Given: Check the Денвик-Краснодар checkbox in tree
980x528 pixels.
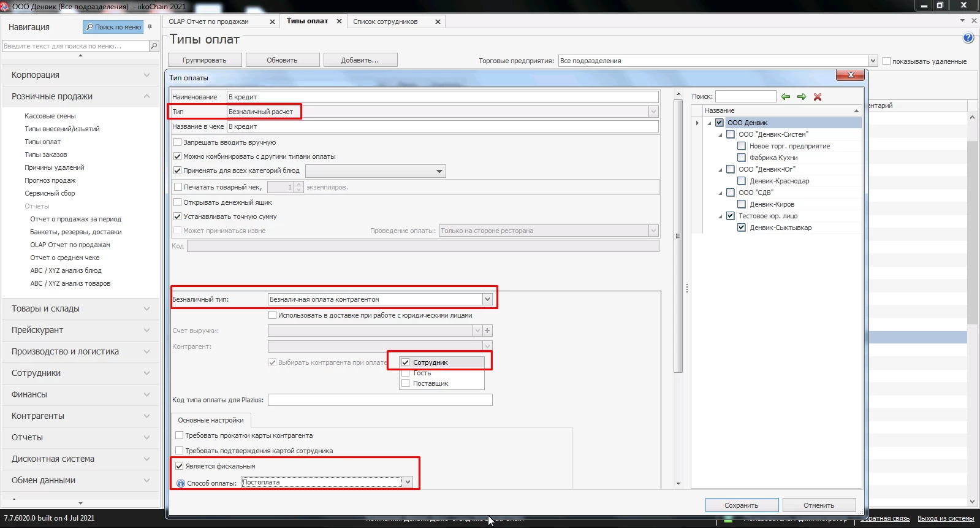Looking at the screenshot, I should click(742, 181).
